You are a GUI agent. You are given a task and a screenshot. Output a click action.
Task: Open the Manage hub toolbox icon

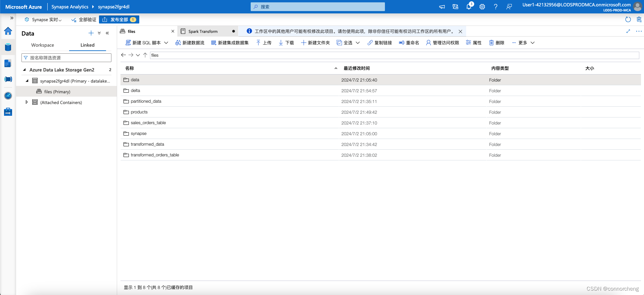(x=8, y=112)
